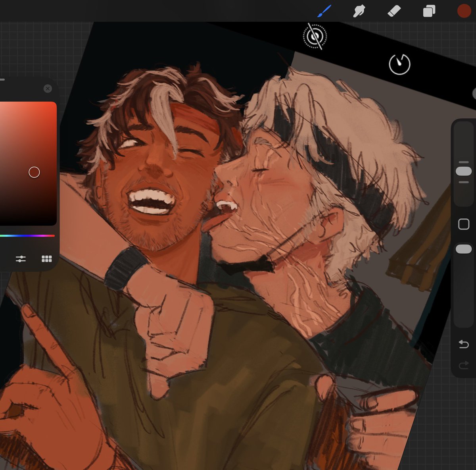Click the square modify button on sidebar
Screen dimensions: 476x470
464,224
